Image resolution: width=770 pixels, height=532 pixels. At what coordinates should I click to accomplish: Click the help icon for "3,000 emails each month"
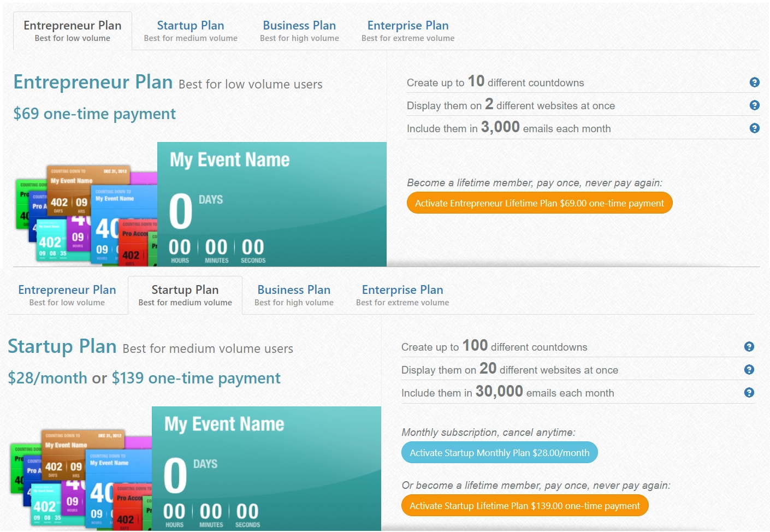pyautogui.click(x=755, y=128)
